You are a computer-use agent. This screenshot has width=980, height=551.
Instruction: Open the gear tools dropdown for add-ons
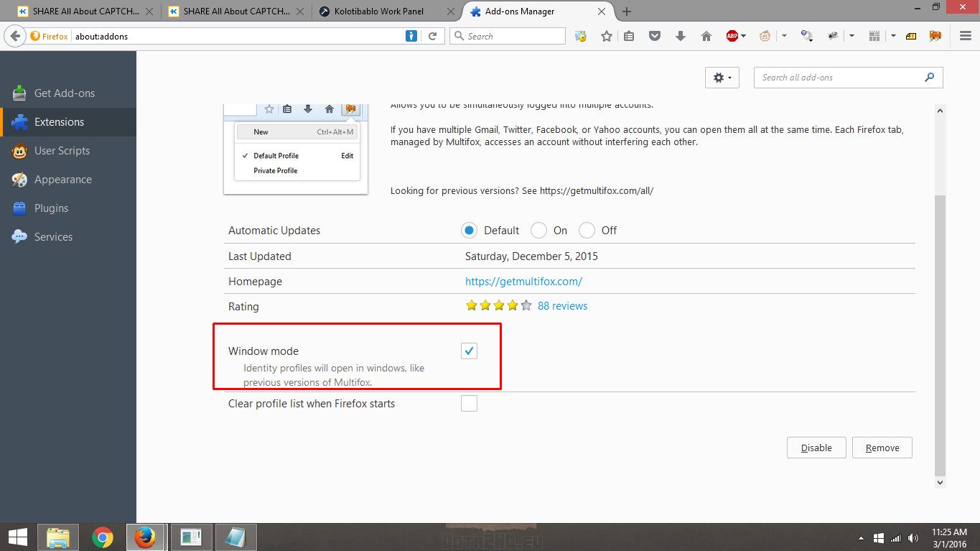[x=722, y=78]
